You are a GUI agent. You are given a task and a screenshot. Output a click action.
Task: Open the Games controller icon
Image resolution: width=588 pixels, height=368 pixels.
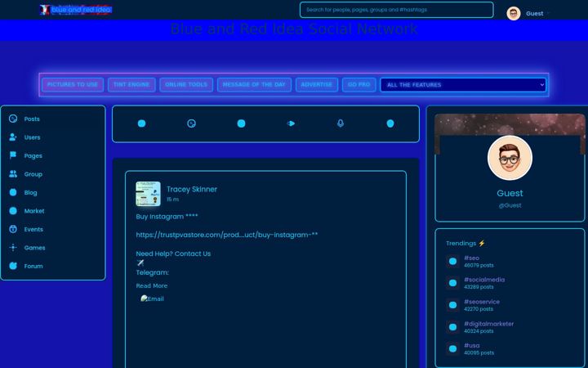pos(13,248)
